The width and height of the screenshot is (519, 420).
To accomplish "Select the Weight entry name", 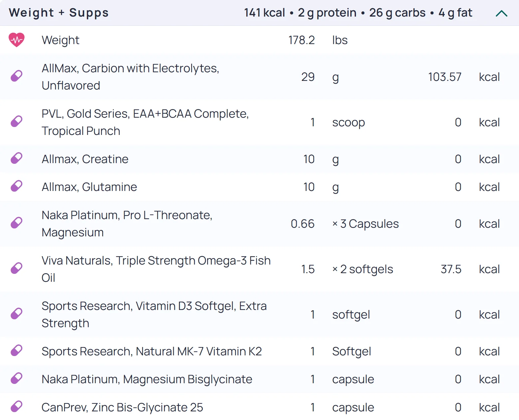I will click(x=61, y=40).
